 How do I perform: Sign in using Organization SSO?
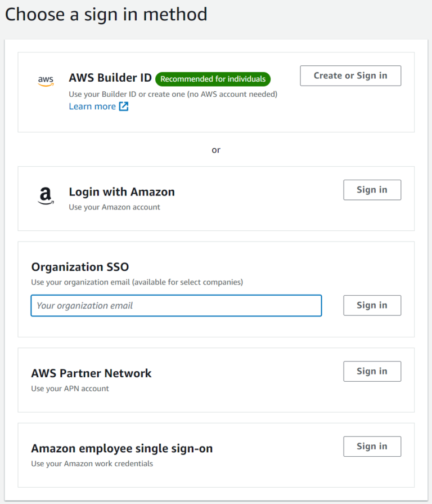372,305
